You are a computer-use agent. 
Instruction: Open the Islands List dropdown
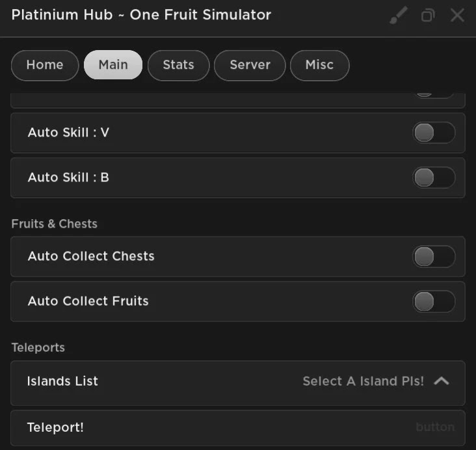pos(238,382)
